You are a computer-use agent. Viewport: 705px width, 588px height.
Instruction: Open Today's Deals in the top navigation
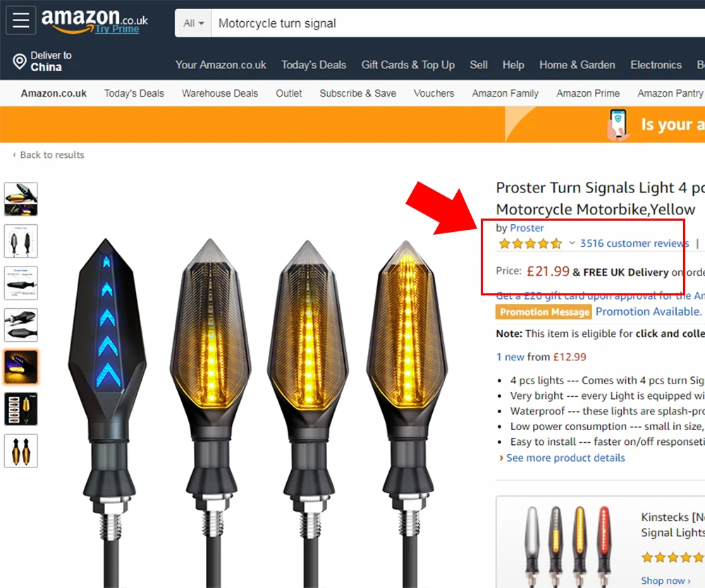[x=314, y=65]
